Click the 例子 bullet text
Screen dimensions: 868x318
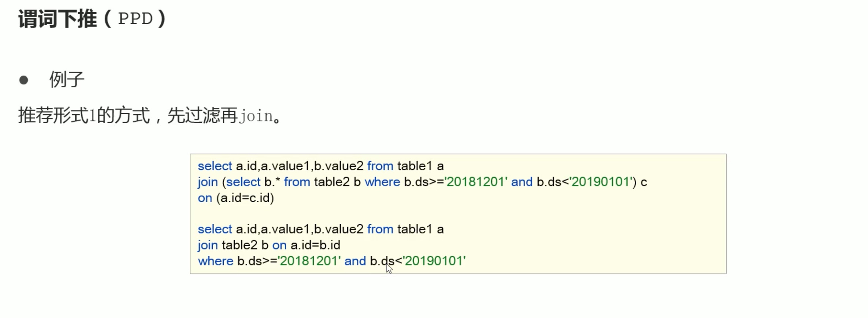coord(67,79)
